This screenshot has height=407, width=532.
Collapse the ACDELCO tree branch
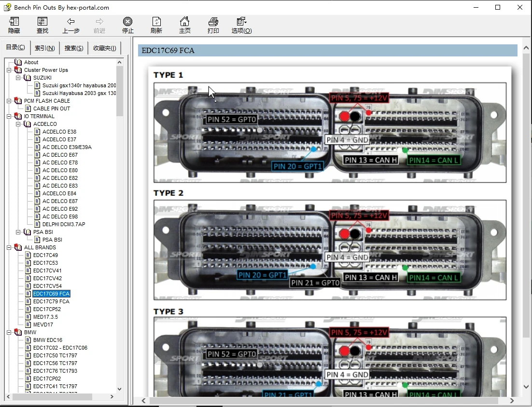tap(18, 124)
